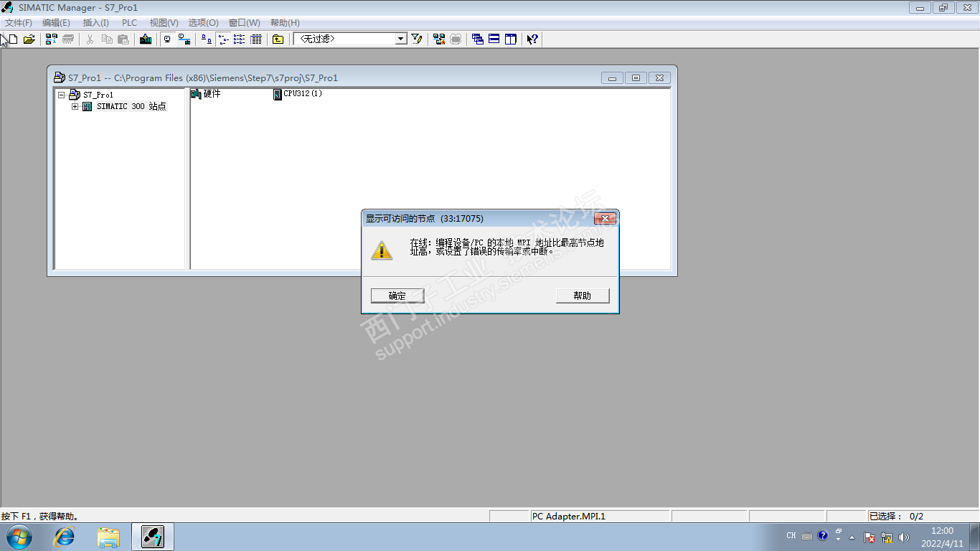
Task: Click the Cut scissors icon
Action: (x=90, y=39)
